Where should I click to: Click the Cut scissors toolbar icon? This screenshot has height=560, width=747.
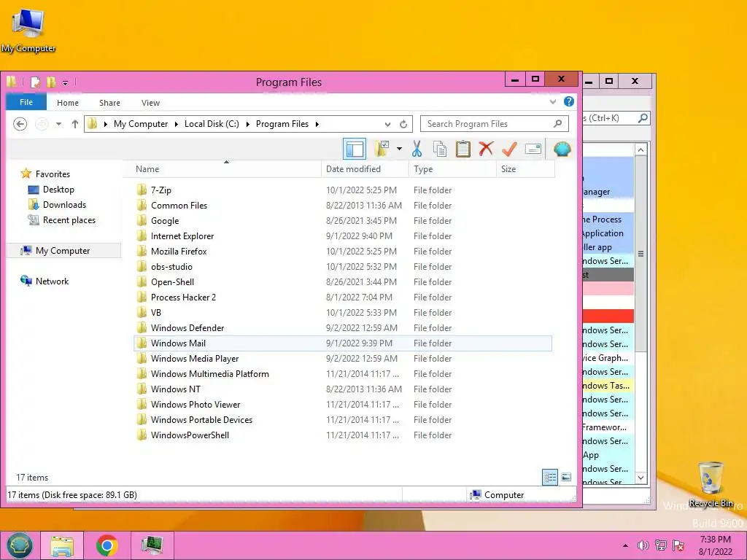point(417,149)
